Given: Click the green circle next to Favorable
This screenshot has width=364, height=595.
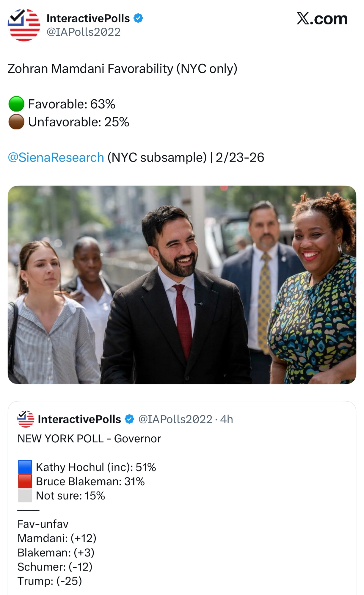Looking at the screenshot, I should tap(16, 104).
